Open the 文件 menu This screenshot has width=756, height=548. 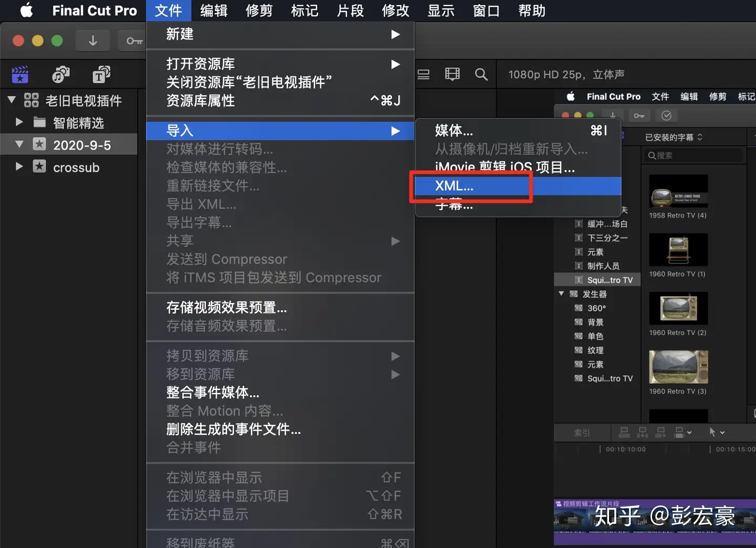(169, 10)
